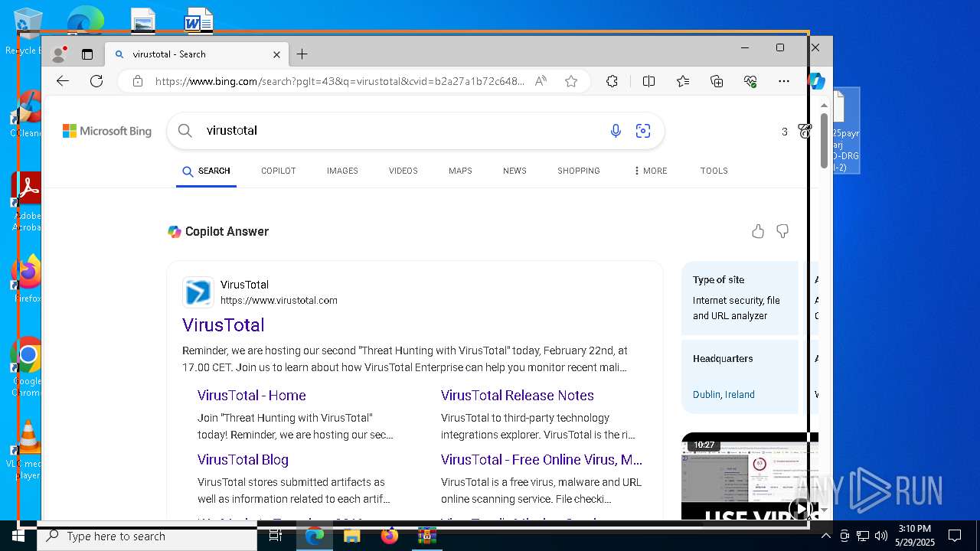Open the Edge profile avatar

coord(58,54)
